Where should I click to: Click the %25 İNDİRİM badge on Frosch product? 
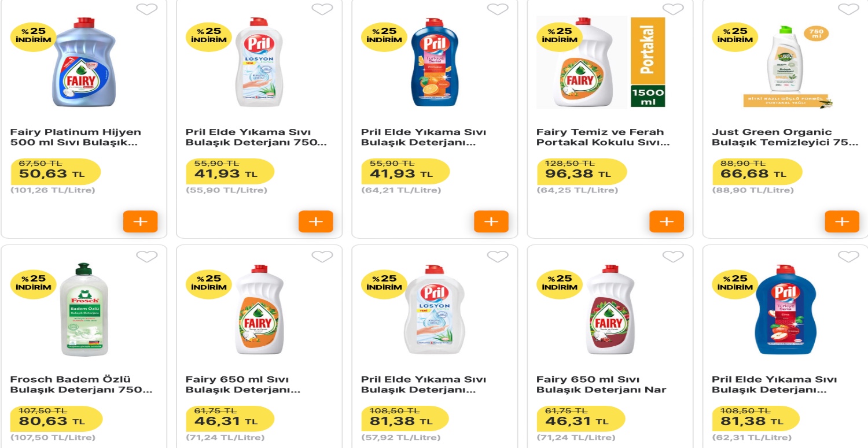(33, 284)
